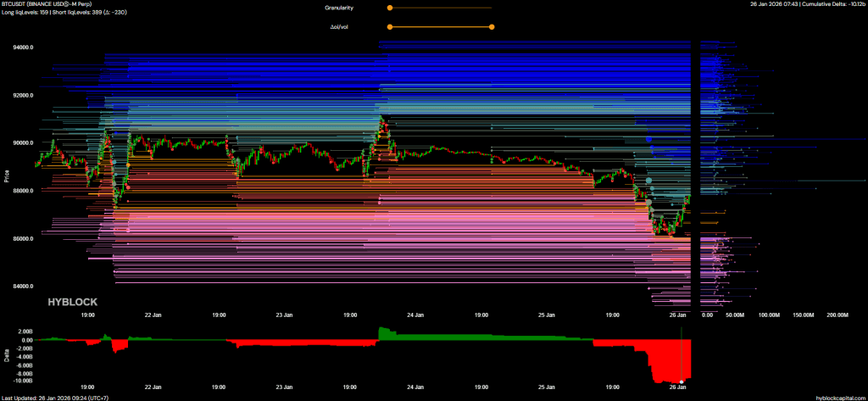Screen dimensions: 868x401
Task: Click the 22 Jan label on the main time axis
Action: point(153,315)
